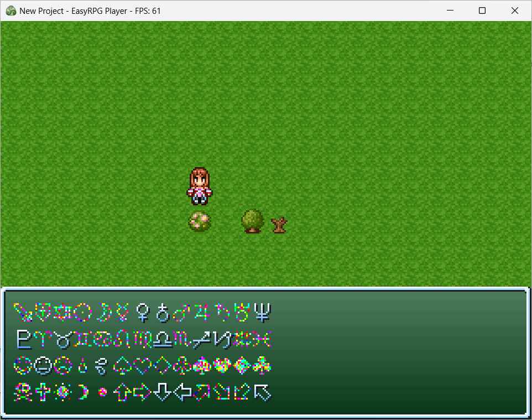Maximize the EasyRPG Player window
The image size is (532, 420).
(482, 11)
